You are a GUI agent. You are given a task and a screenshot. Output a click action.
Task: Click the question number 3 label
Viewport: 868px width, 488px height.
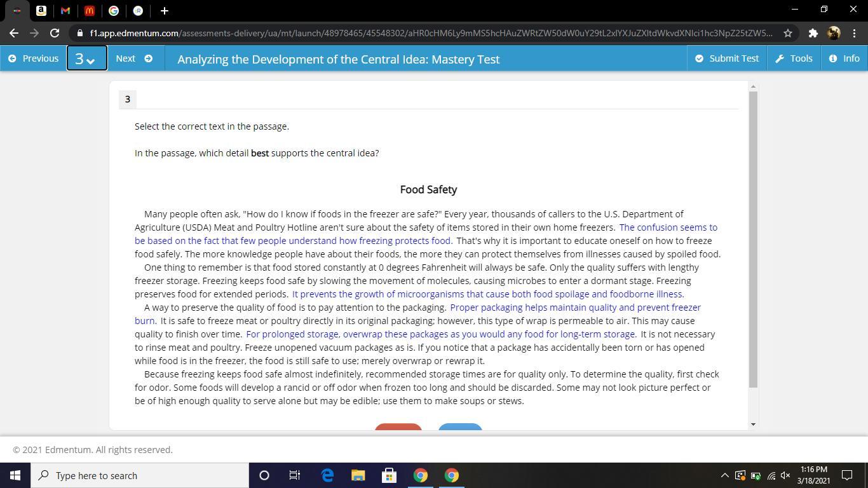coord(128,99)
